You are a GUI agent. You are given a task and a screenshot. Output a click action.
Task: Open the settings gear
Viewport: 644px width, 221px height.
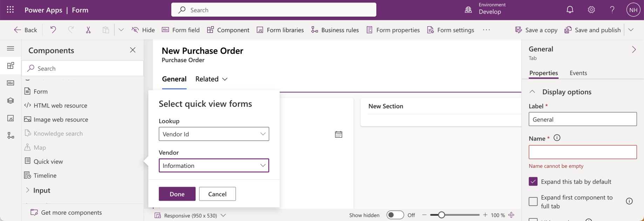[591, 10]
